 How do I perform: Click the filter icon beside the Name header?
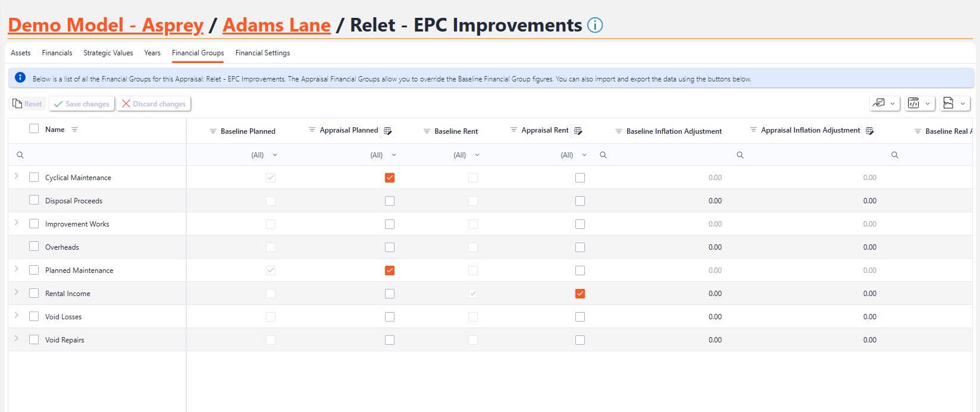(x=74, y=130)
